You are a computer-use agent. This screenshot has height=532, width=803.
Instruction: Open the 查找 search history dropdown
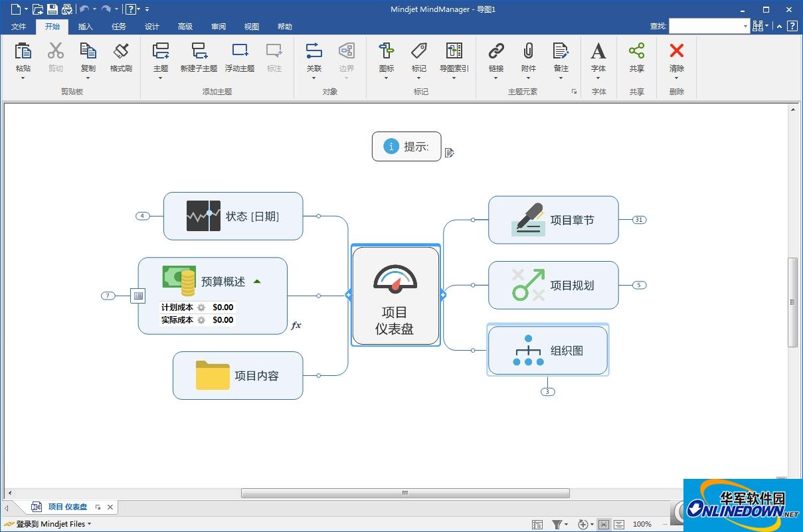(745, 26)
